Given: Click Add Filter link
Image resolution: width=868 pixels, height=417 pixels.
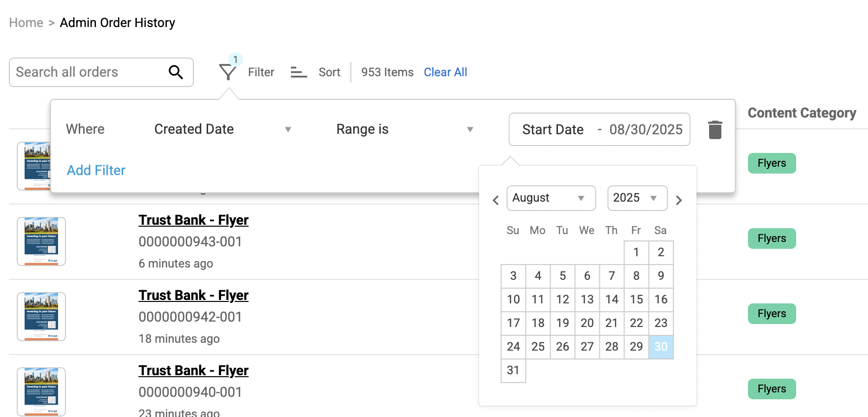Looking at the screenshot, I should [96, 170].
